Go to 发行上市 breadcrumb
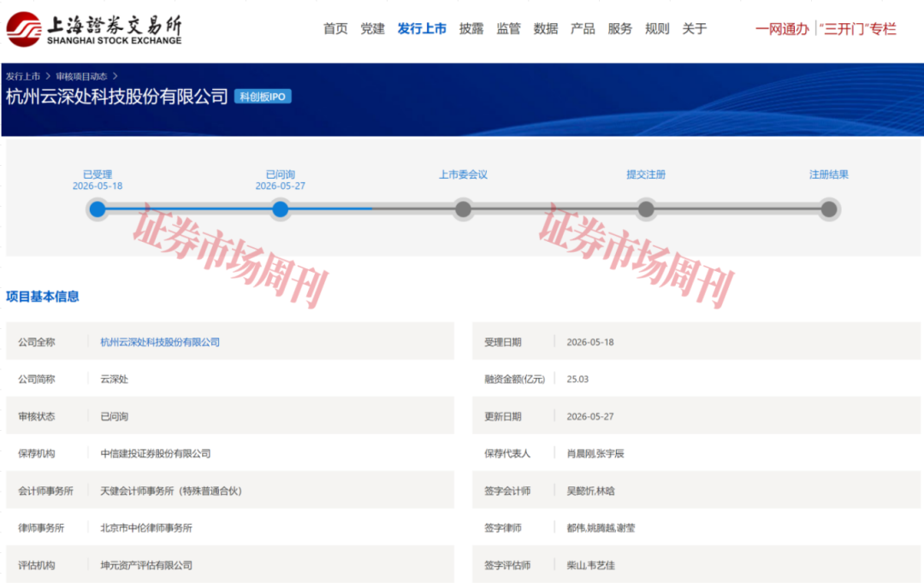 click(x=23, y=76)
